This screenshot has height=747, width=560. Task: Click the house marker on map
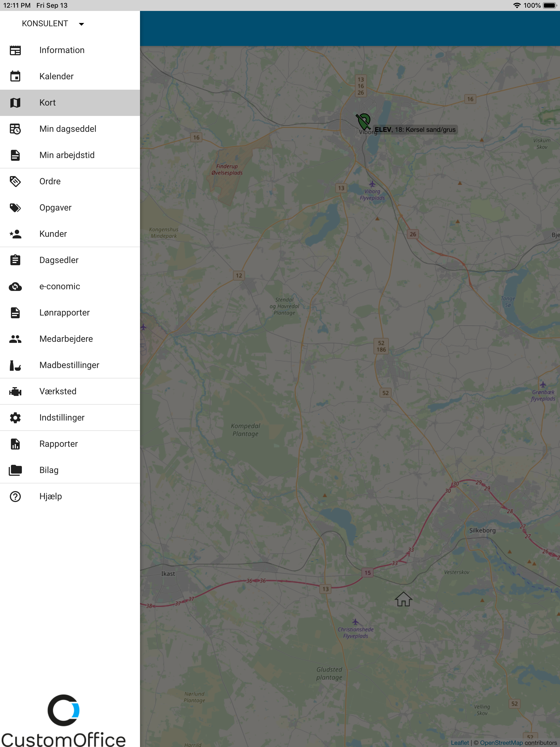(x=403, y=599)
